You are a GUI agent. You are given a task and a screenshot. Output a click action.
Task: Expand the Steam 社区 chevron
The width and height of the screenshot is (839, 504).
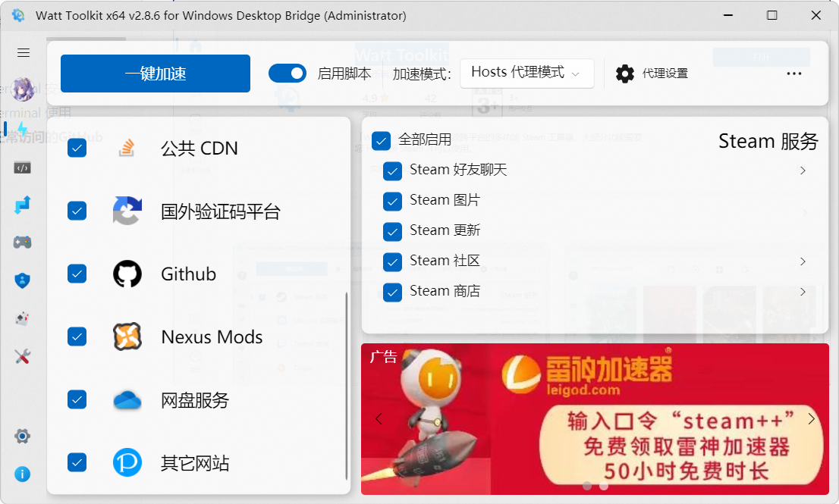(803, 261)
